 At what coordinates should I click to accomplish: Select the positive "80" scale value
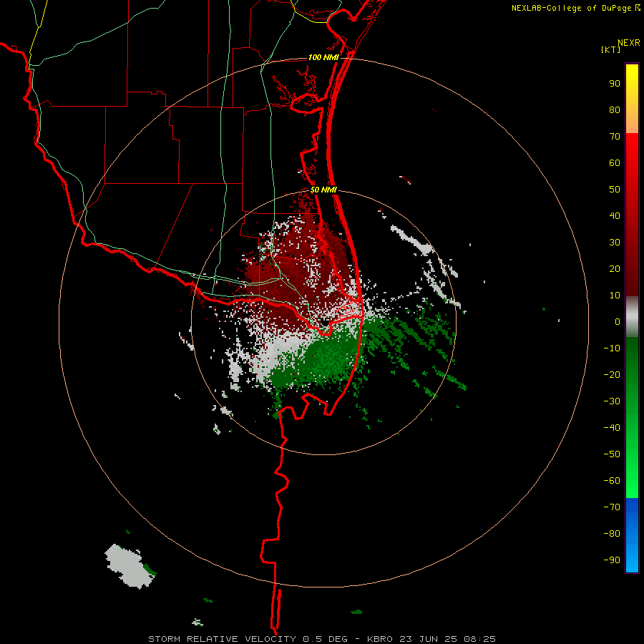coord(615,109)
